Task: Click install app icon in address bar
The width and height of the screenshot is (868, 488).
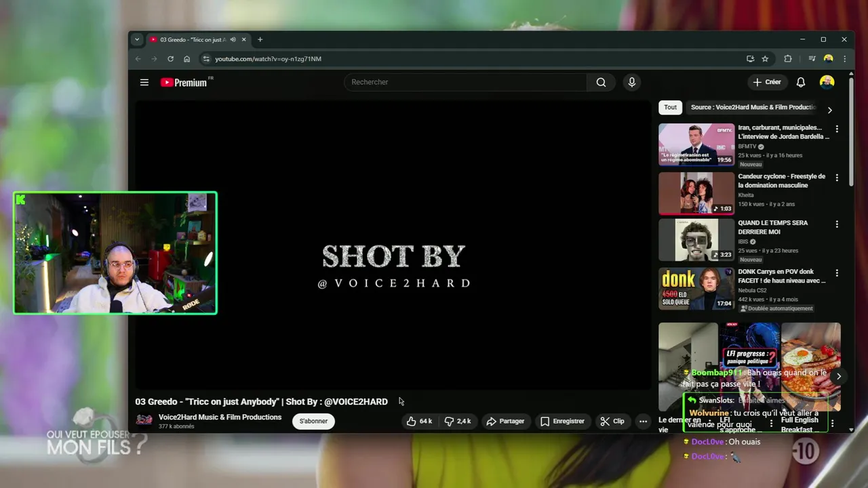Action: click(x=750, y=59)
